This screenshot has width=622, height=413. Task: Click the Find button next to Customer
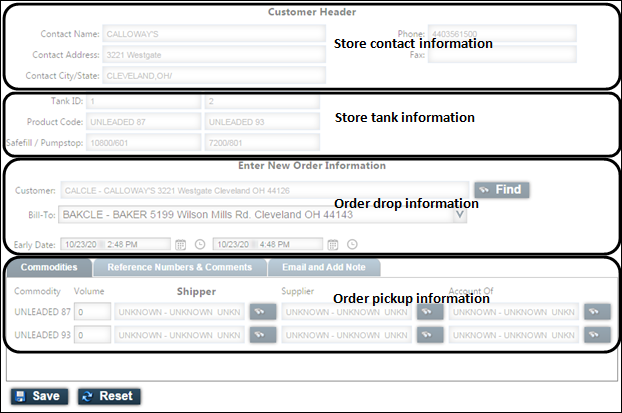tap(502, 190)
